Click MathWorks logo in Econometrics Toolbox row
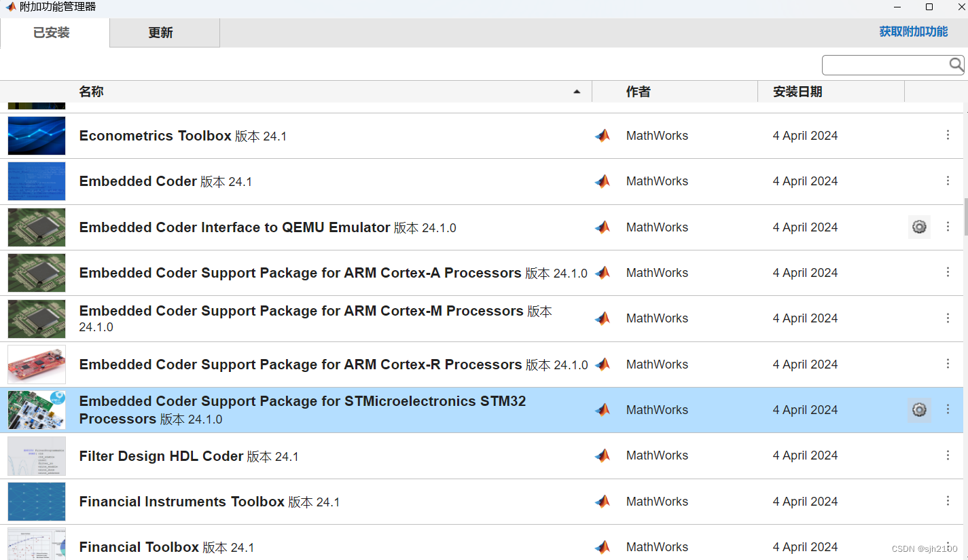This screenshot has width=968, height=560. (x=603, y=136)
